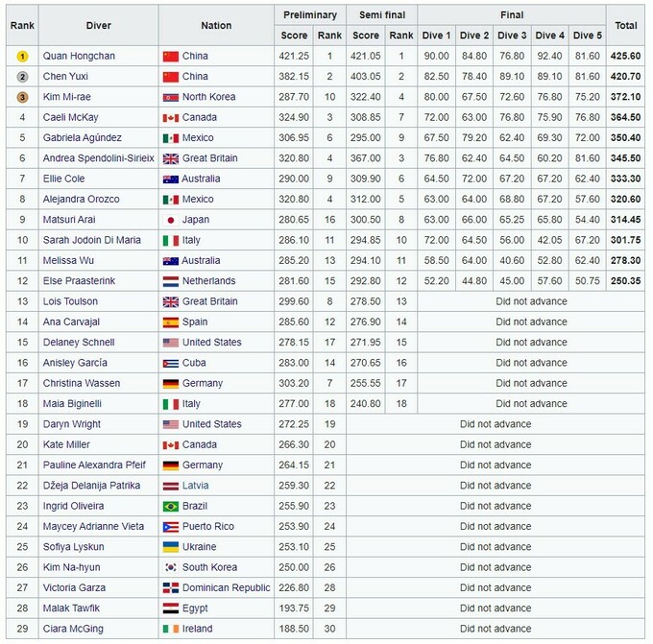
Task: Follow the Andrea Spendolini-Sirieix link
Action: pos(98,158)
